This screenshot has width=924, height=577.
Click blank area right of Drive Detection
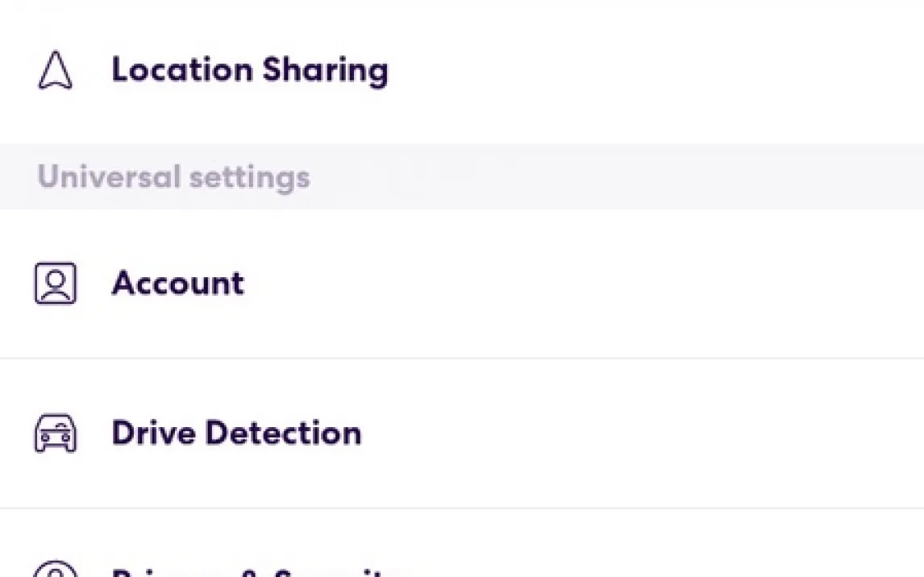tap(645, 434)
